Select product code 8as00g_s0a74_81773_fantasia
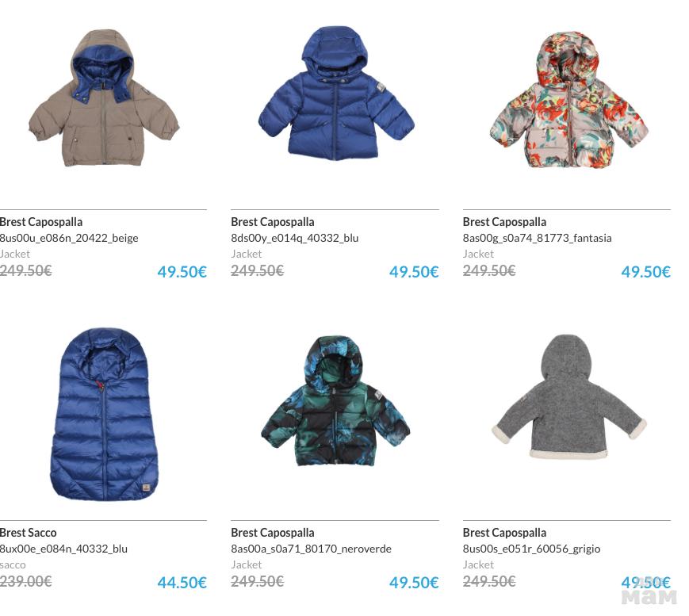The width and height of the screenshot is (689, 616). tap(537, 238)
